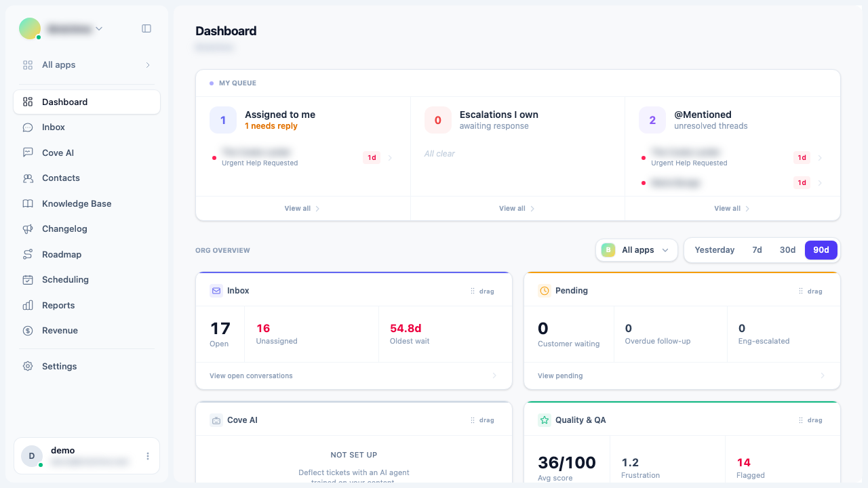Click the Cove AI sidebar icon
The height and width of the screenshot is (488, 868).
(x=28, y=152)
